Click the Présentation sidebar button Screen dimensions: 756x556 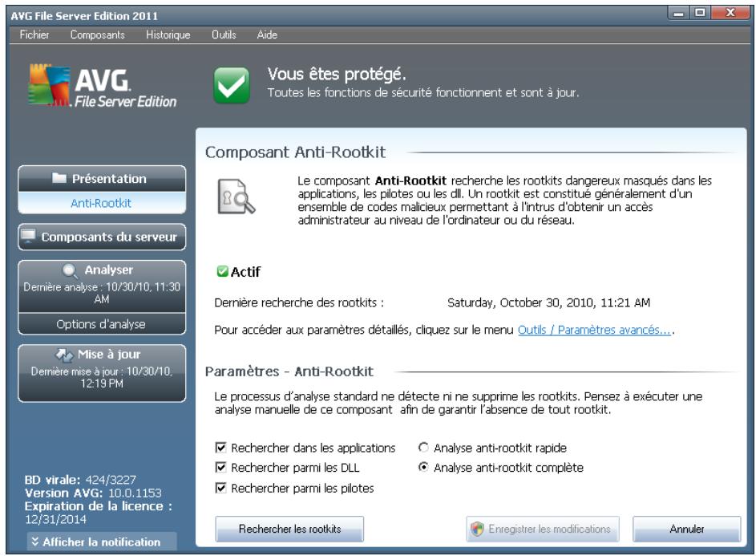pyautogui.click(x=102, y=179)
